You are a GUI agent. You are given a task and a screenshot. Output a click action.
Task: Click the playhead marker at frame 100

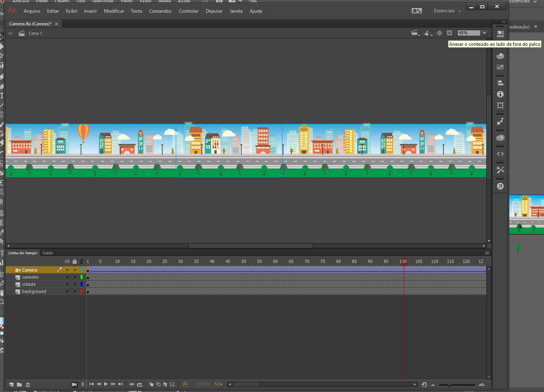coord(404,261)
